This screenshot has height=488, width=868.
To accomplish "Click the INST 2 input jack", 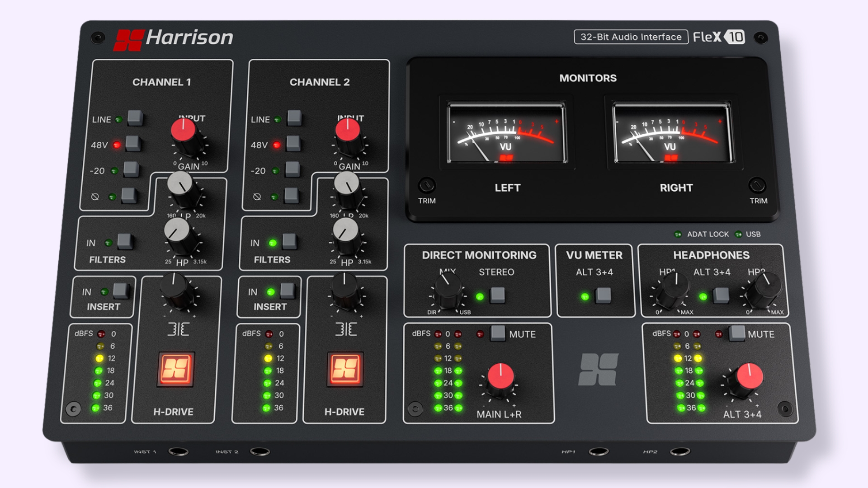I will [x=260, y=451].
